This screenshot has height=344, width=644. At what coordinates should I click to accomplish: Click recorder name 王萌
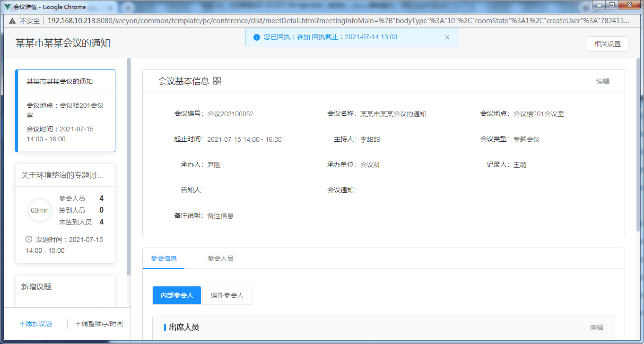(x=520, y=165)
